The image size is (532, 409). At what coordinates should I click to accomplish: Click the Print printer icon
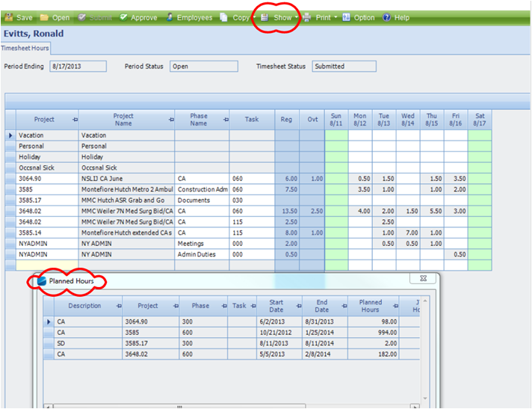click(x=307, y=17)
